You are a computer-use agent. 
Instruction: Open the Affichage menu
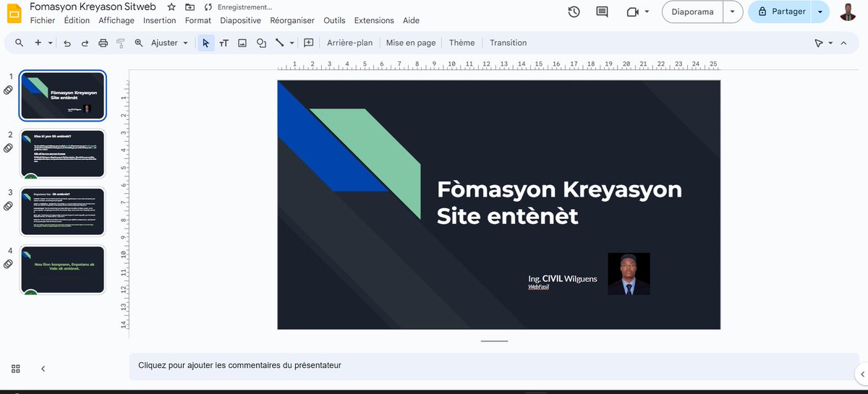click(x=116, y=20)
